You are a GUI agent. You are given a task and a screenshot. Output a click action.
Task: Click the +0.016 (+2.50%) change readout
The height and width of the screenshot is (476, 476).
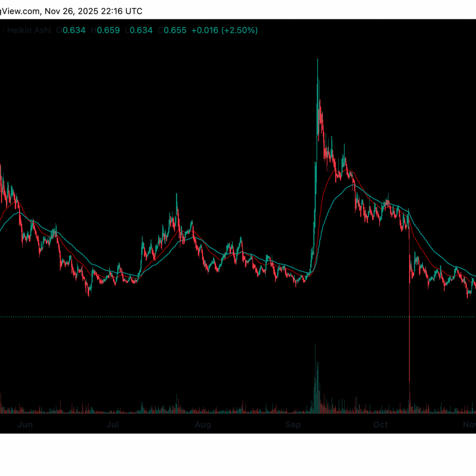[x=225, y=30]
